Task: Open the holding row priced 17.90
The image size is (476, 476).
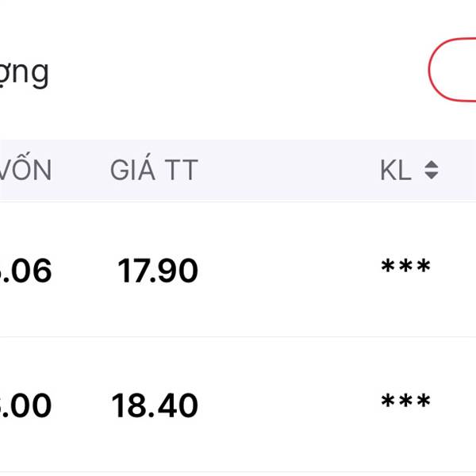Action: click(x=238, y=269)
